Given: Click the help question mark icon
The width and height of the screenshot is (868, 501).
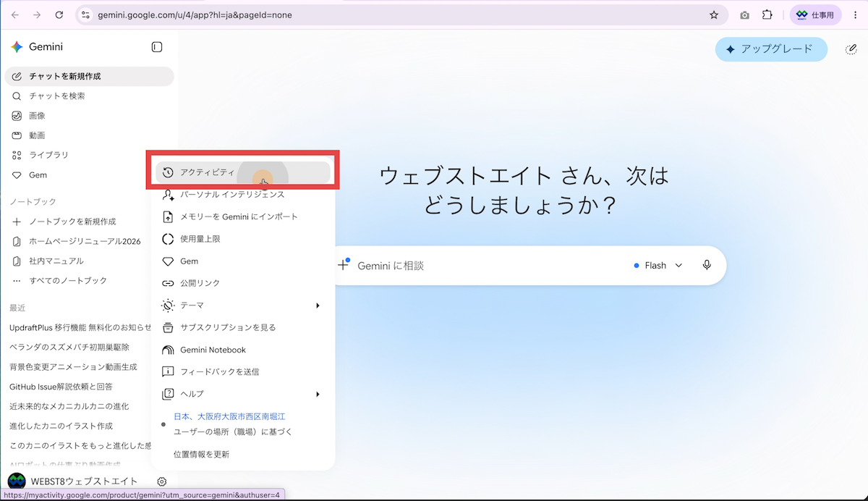Looking at the screenshot, I should [x=168, y=394].
